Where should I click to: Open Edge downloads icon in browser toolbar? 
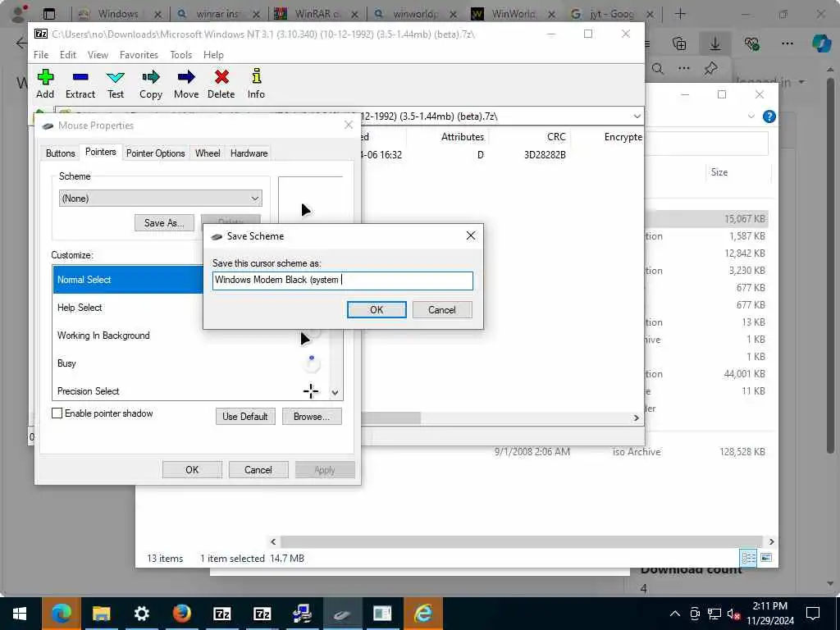714,43
